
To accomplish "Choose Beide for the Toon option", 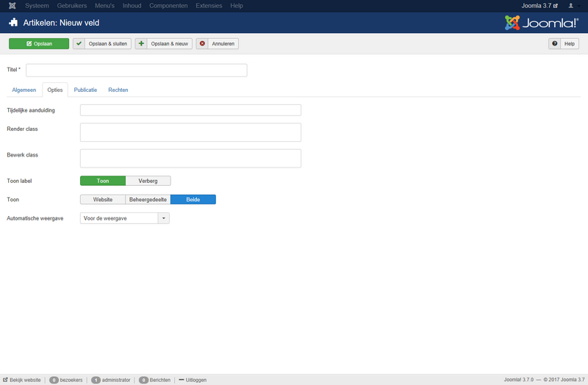I will 193,199.
